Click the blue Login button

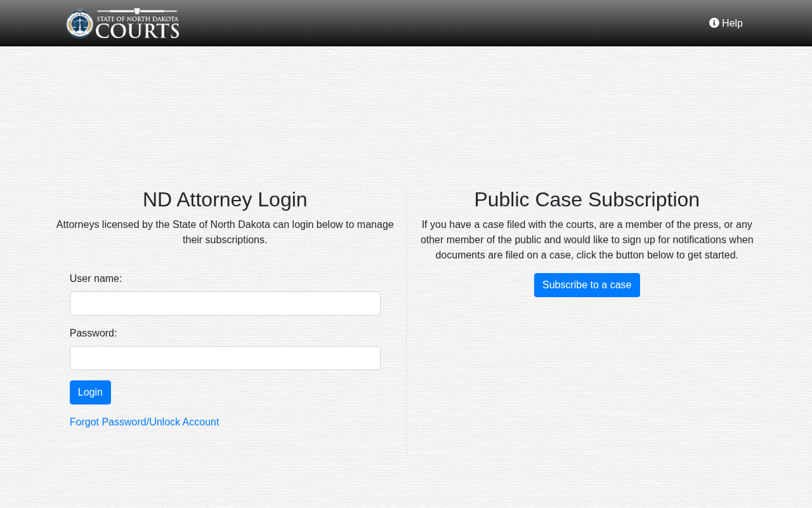(90, 392)
